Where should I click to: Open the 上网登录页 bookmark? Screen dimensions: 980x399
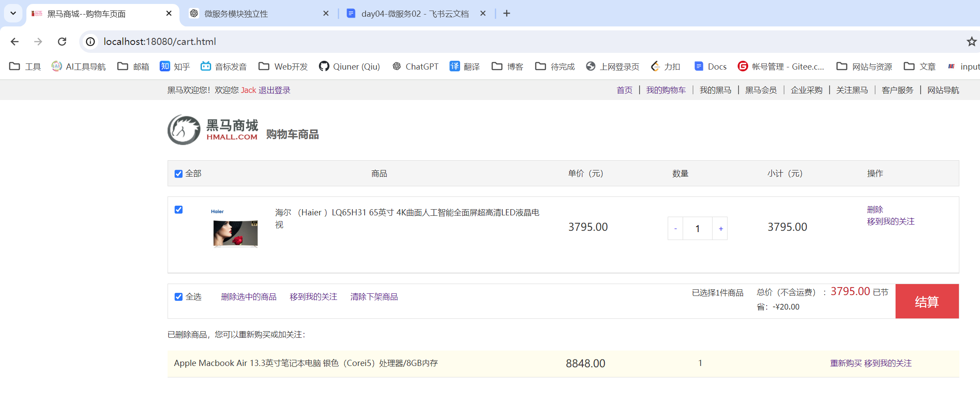(x=613, y=66)
